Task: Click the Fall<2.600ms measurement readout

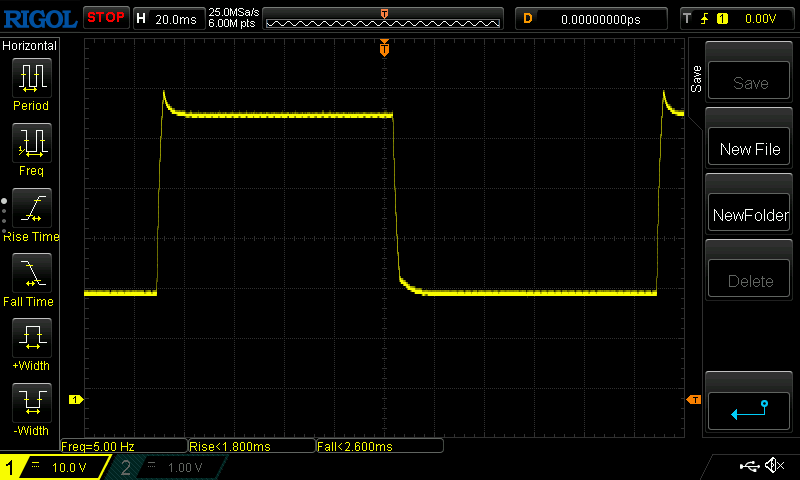Action: (380, 446)
